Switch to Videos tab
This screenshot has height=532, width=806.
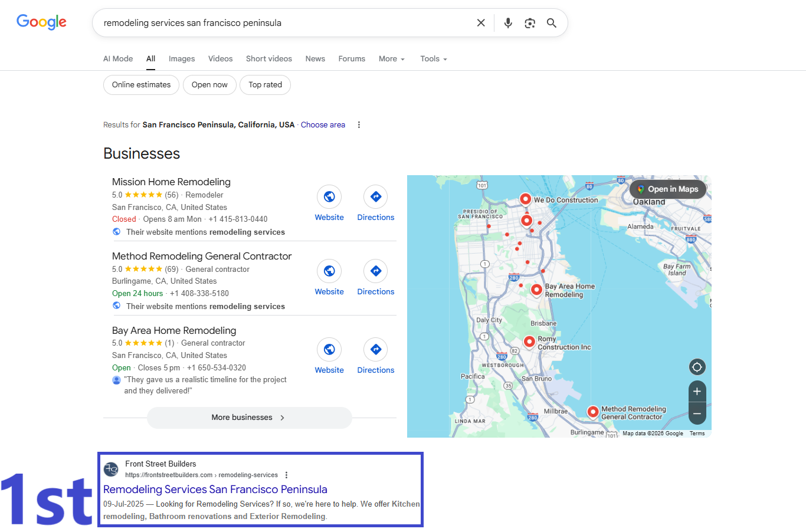point(220,59)
